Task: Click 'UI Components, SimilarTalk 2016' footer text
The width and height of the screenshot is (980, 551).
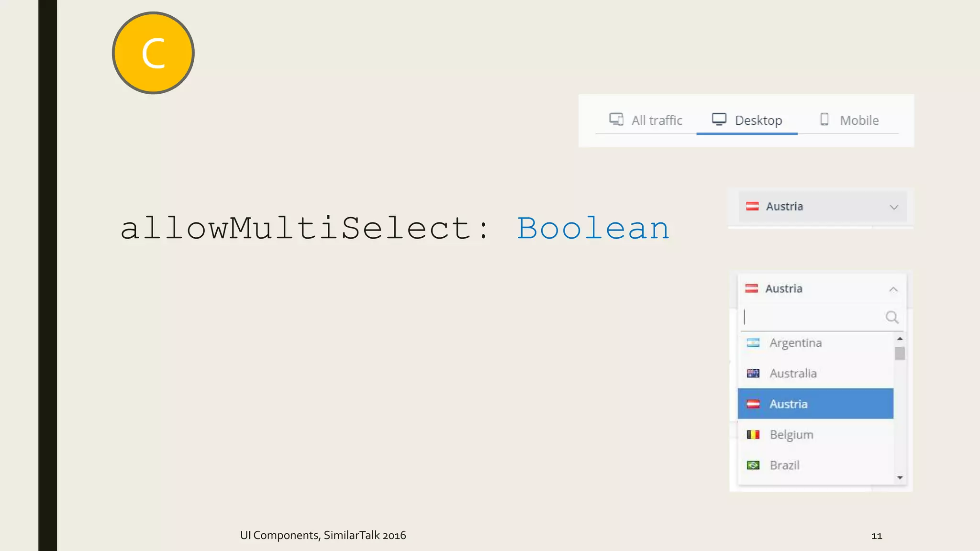Action: click(323, 535)
